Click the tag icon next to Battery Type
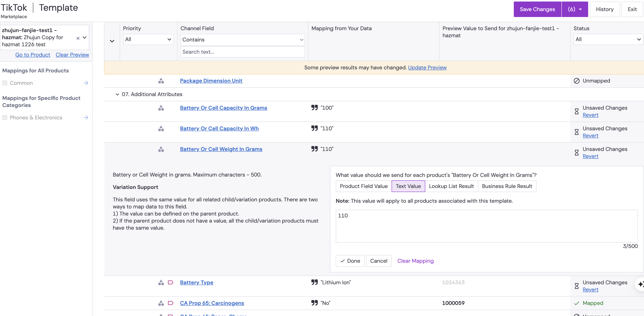The width and height of the screenshot is (644, 316). pos(171,282)
